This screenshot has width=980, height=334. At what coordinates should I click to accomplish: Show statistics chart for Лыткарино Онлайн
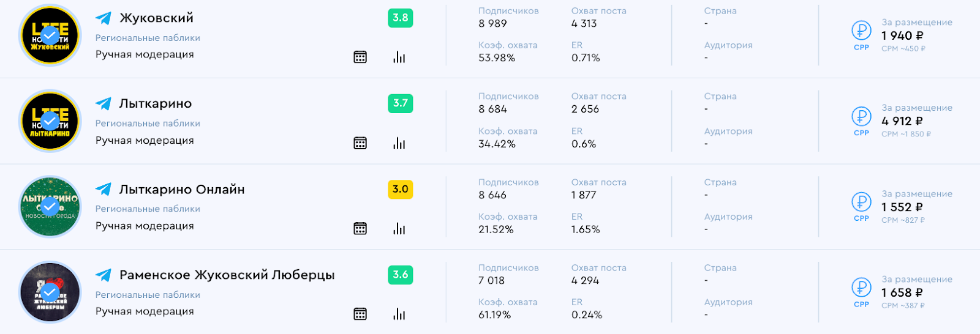click(399, 229)
